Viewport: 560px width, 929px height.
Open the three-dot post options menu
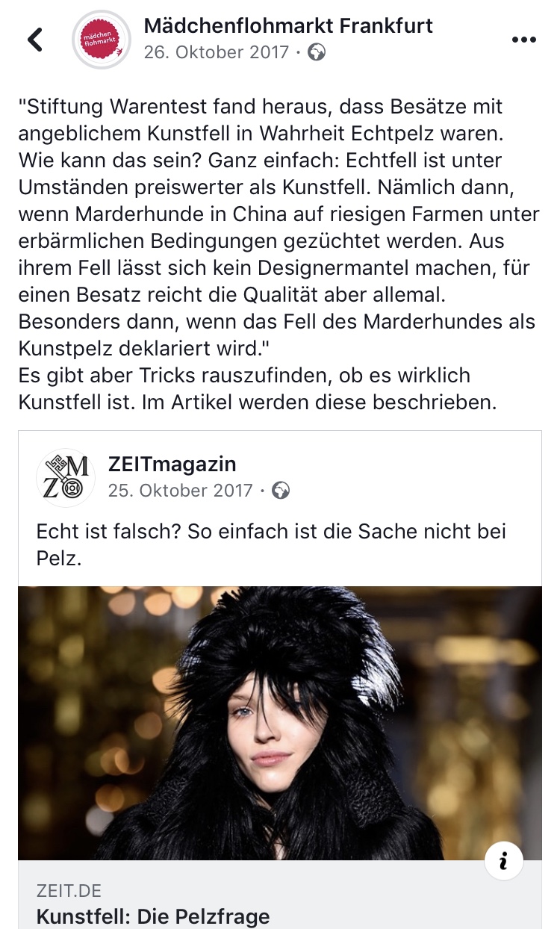524,40
